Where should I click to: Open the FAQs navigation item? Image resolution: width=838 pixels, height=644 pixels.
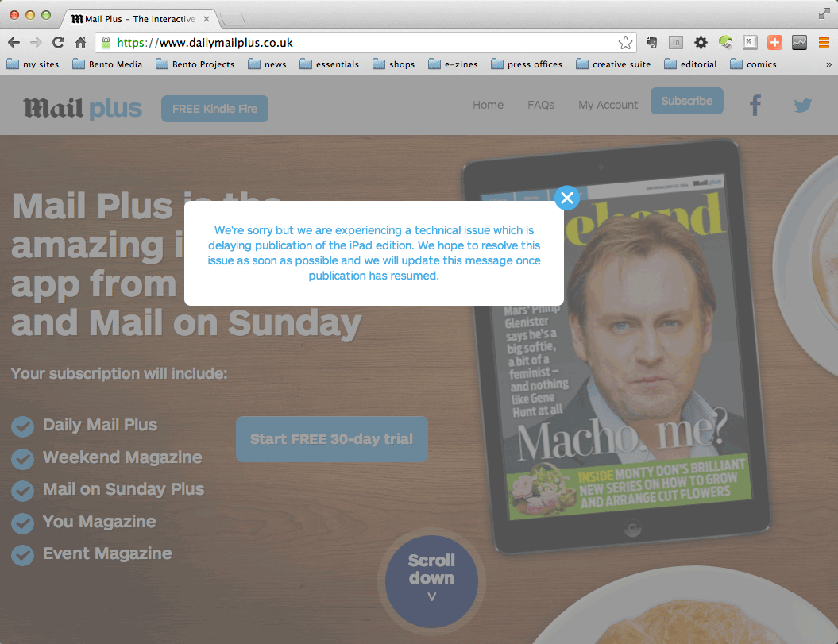541,105
